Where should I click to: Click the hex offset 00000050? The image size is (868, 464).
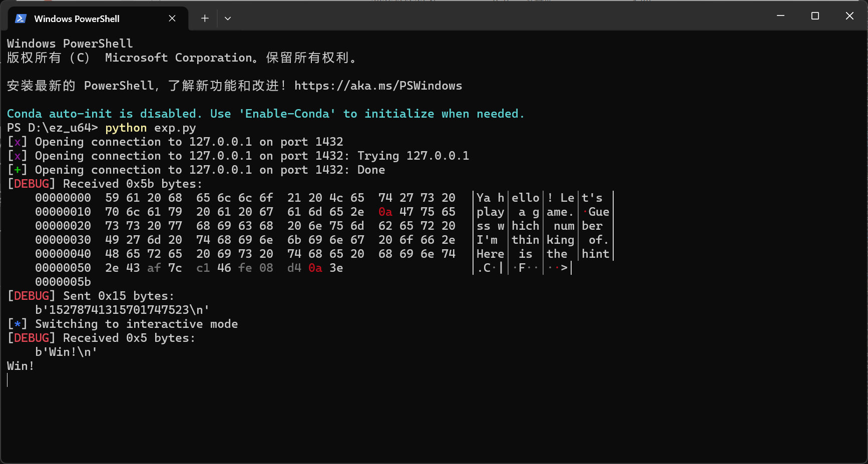[63, 268]
